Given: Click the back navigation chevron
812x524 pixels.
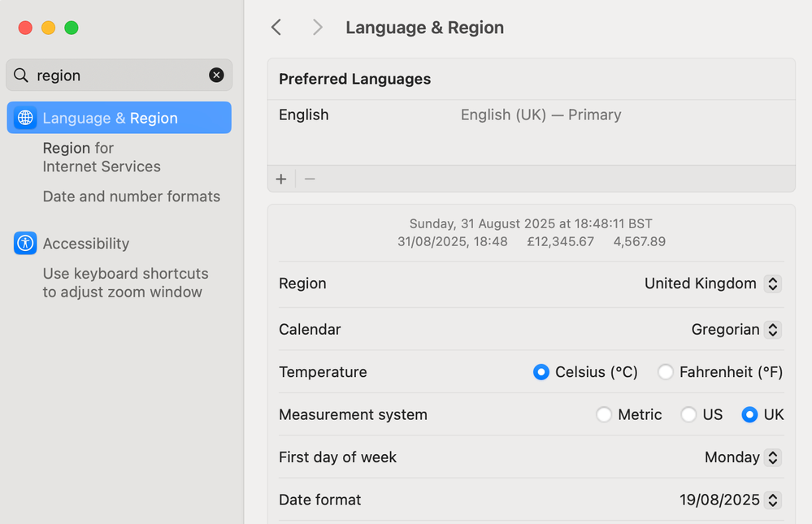Looking at the screenshot, I should click(x=276, y=28).
